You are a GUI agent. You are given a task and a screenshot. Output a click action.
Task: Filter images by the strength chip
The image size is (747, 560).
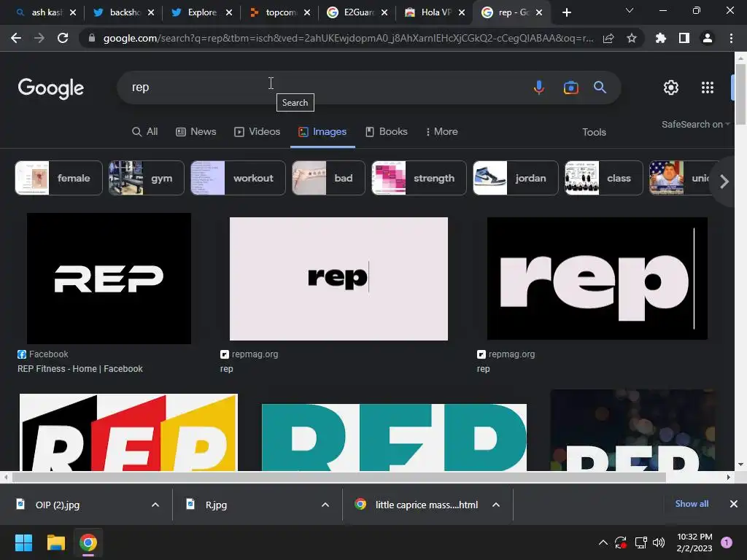419,178
